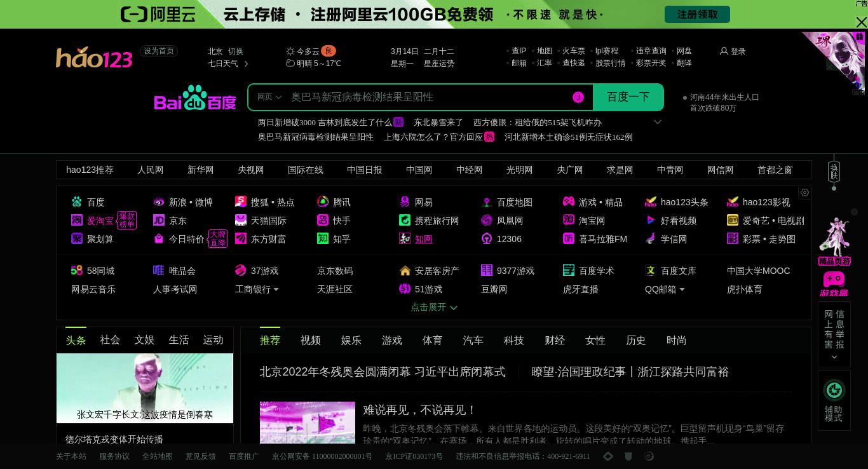Switch to the 视频 tab
Screen dimensions: 868x469
click(311, 341)
